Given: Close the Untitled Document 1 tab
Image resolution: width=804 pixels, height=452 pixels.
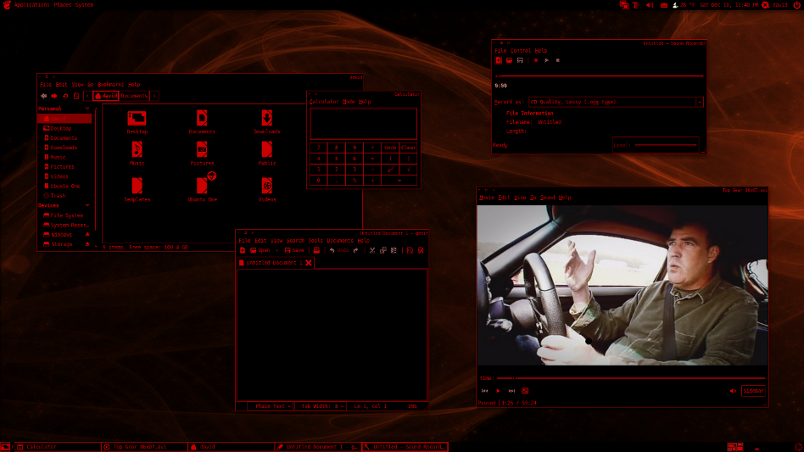Looking at the screenshot, I should point(309,263).
